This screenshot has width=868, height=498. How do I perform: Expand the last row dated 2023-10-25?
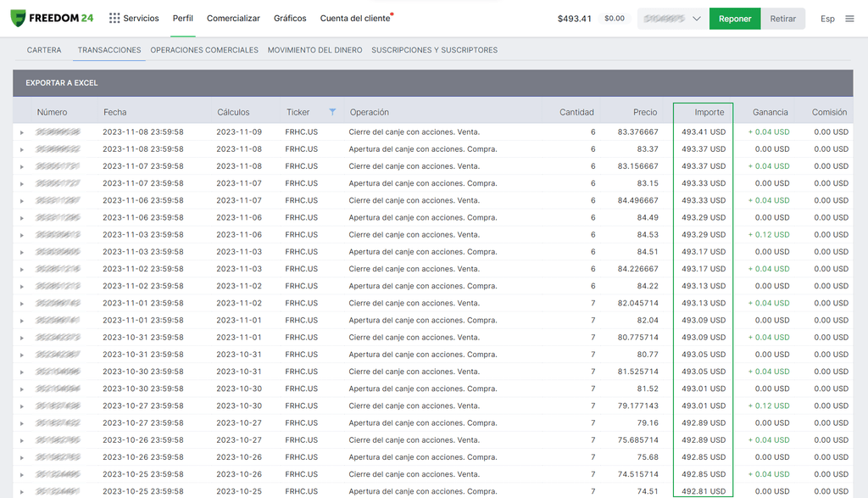[x=22, y=490]
